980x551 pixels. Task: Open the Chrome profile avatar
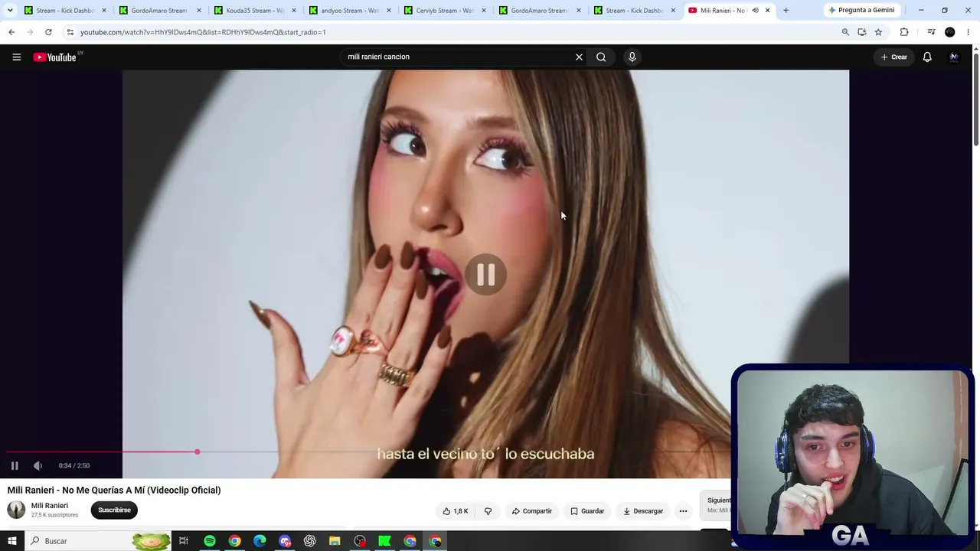950,32
